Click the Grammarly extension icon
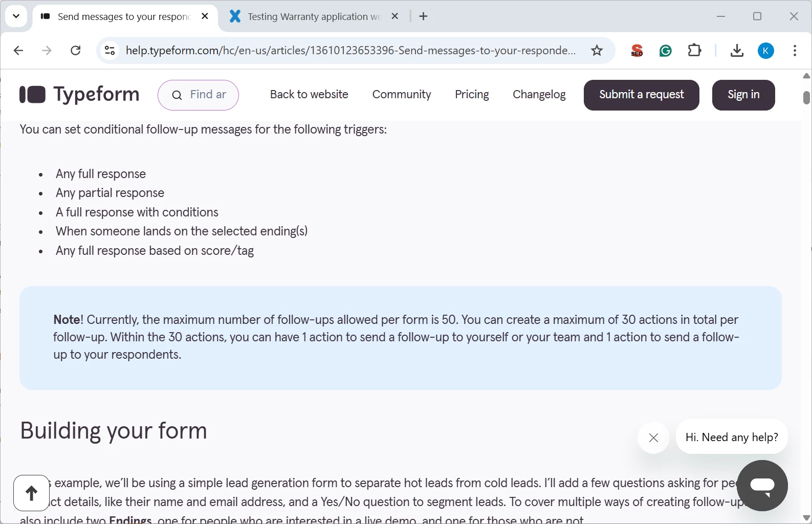The height and width of the screenshot is (524, 812). pos(665,51)
